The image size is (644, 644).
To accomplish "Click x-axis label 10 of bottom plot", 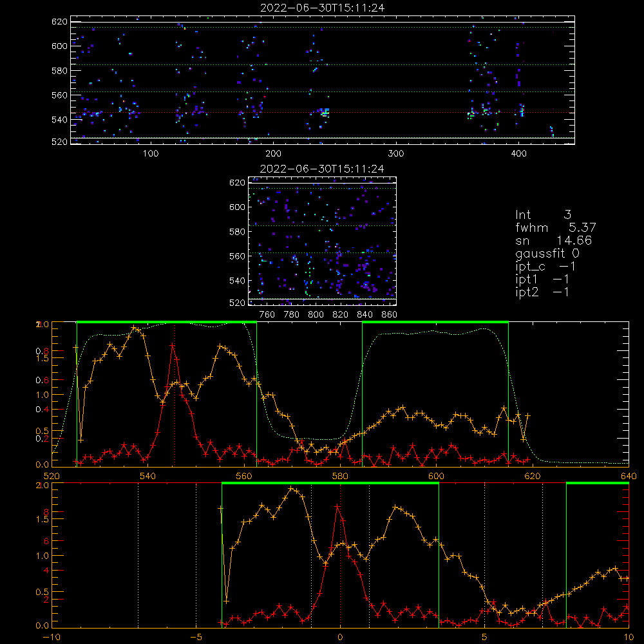I will [629, 638].
